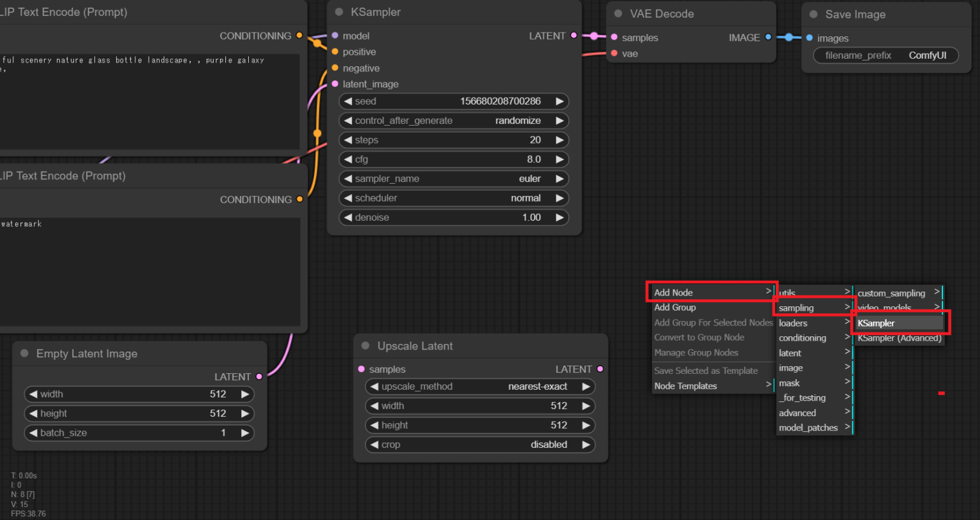Click the denoise value slider
The width and height of the screenshot is (980, 520).
coord(454,218)
